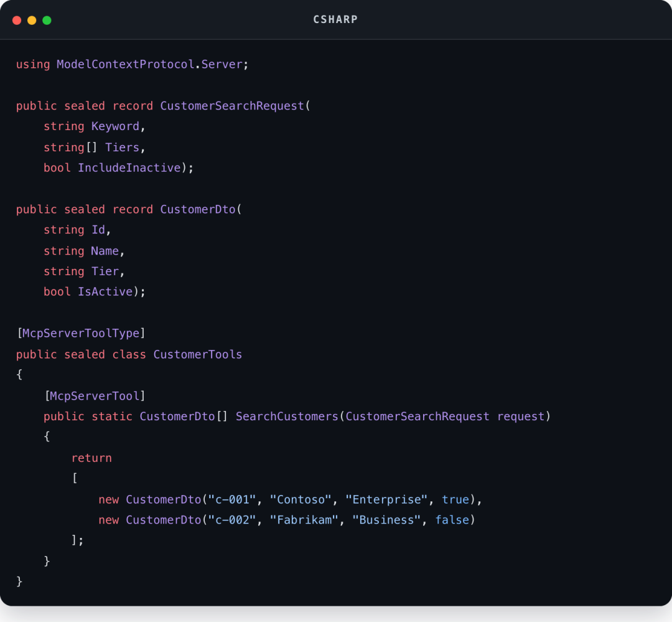
Task: Click the 'IncludeInactive' parameter name
Action: pyautogui.click(x=129, y=167)
